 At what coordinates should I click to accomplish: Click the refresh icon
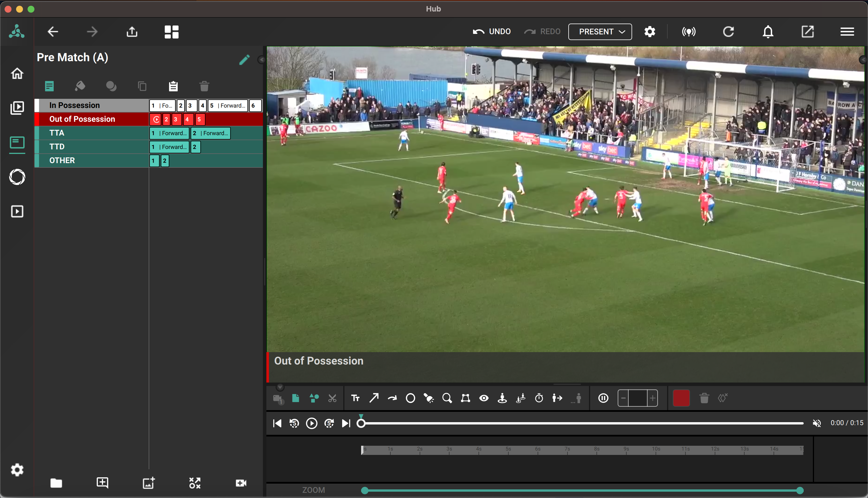[728, 32]
